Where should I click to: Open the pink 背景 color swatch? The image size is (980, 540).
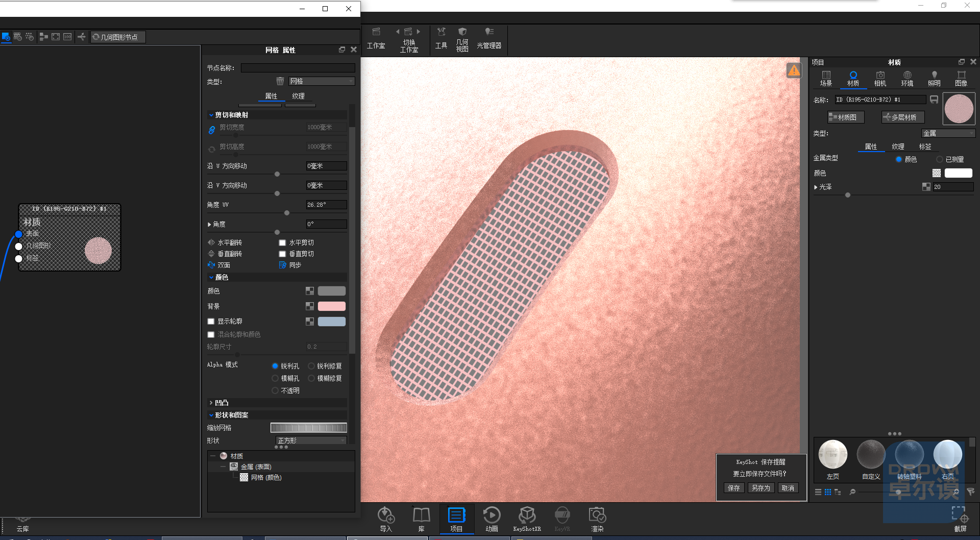332,306
